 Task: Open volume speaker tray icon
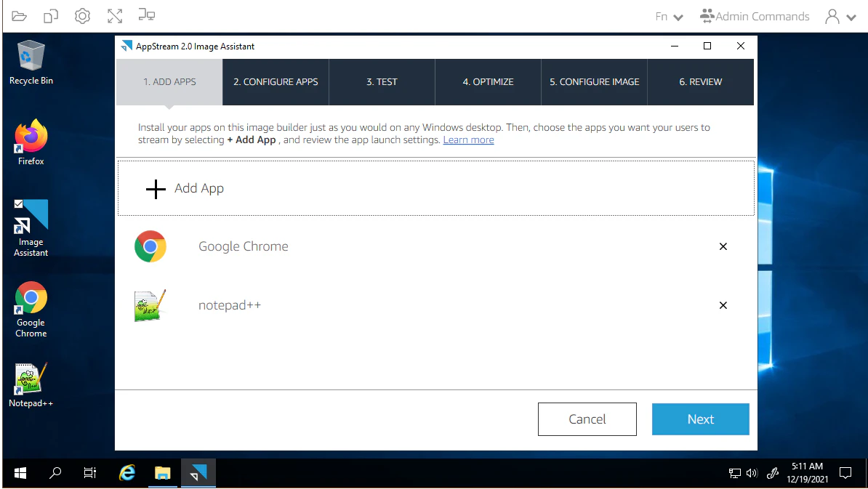(x=752, y=473)
